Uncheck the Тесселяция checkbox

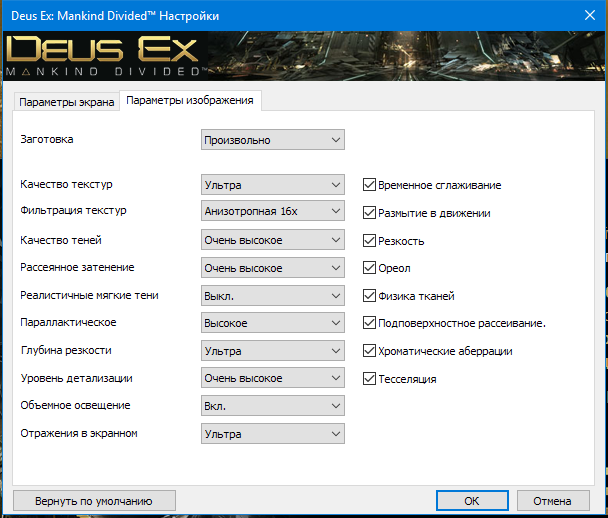[369, 378]
